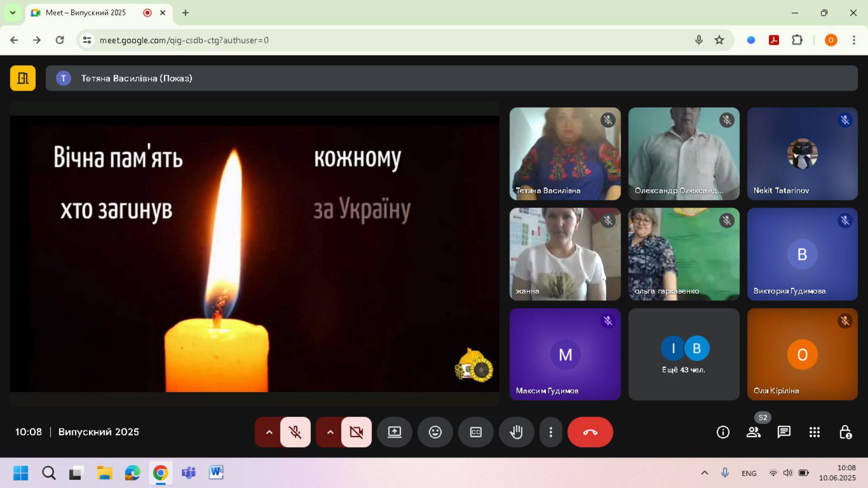Raise hand in the meeting

516,432
